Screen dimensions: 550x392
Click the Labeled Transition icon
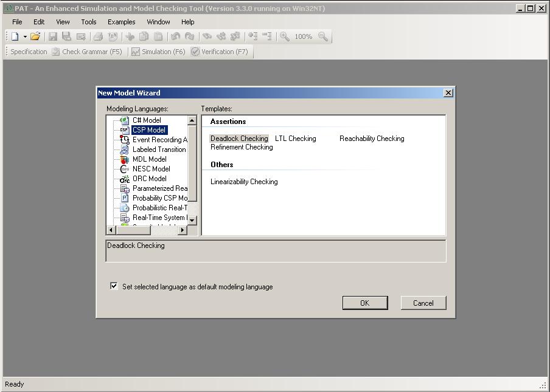pos(125,149)
